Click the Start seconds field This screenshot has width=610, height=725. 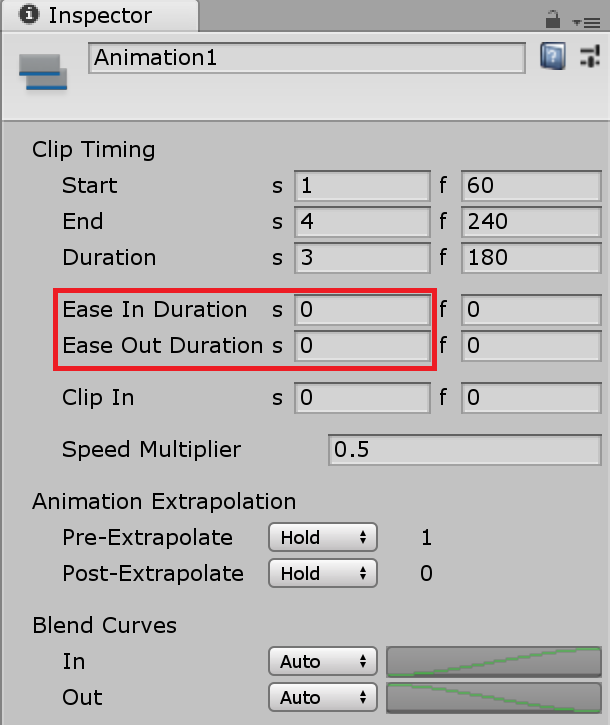point(362,186)
